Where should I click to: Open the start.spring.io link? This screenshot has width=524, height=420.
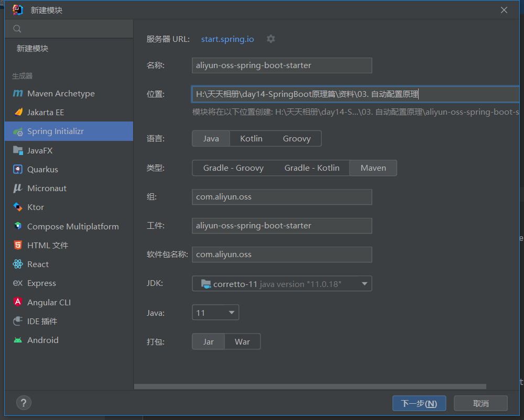coord(227,39)
